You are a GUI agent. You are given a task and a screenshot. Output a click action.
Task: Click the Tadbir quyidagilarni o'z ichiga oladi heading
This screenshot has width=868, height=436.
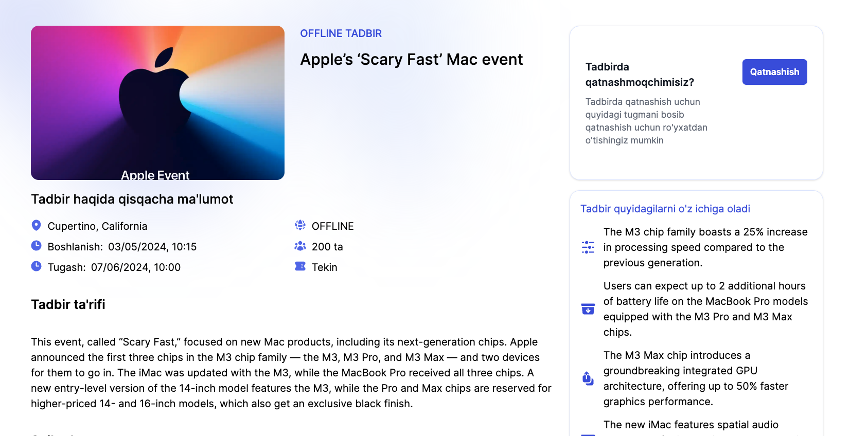tap(665, 209)
